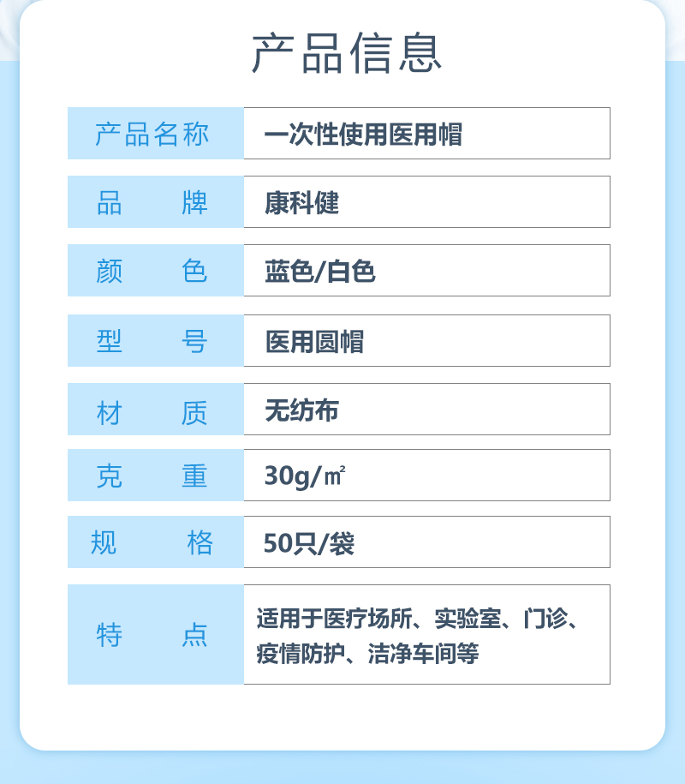Click the 蓝色/白色 color value
This screenshot has width=685, height=784.
tap(320, 272)
